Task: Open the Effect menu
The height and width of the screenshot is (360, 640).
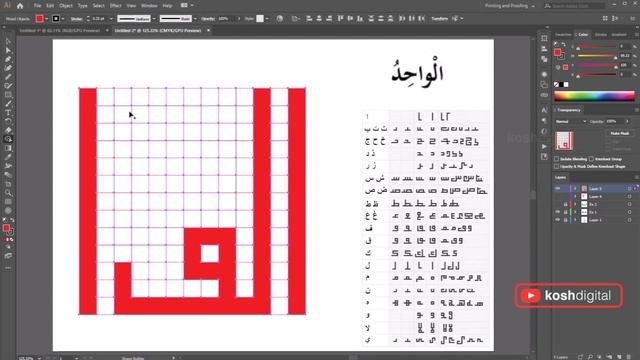Action: 116,6
